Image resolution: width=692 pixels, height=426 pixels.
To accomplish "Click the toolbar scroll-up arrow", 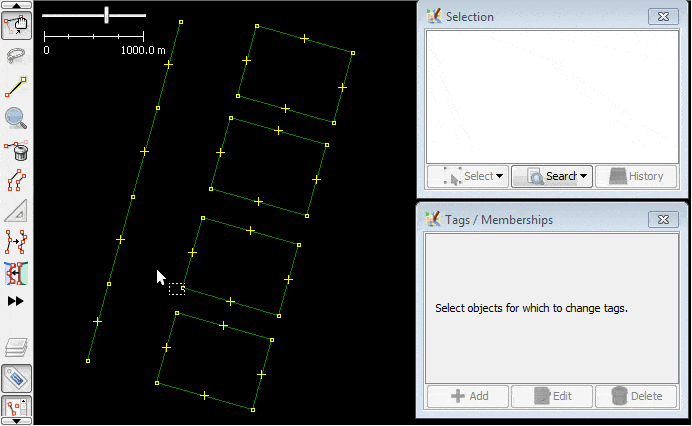I will [16, 5].
